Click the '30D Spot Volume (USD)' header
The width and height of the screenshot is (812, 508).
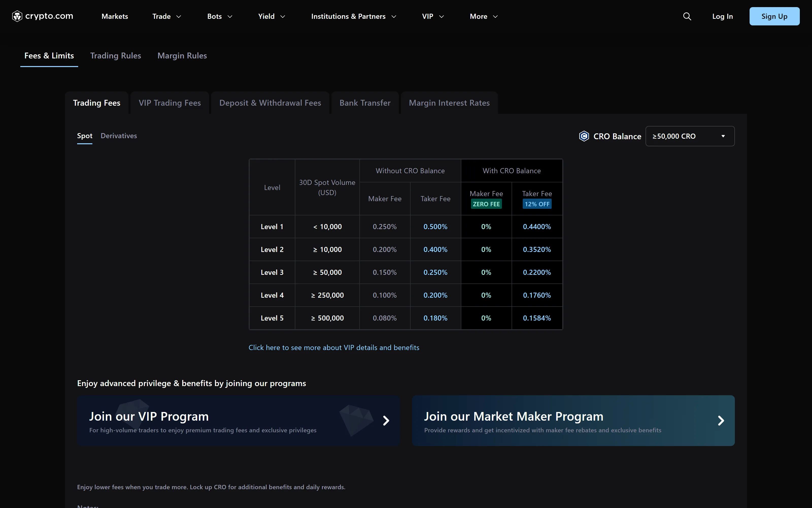(327, 187)
